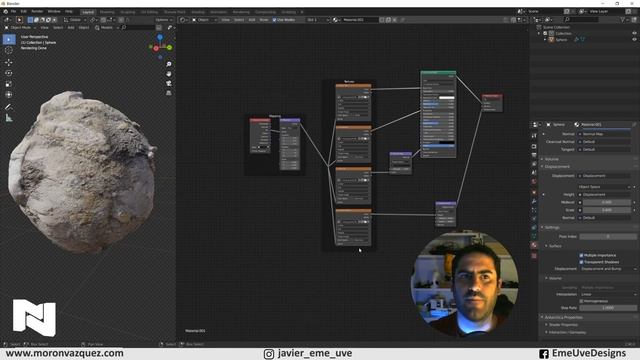Open the Global transform orientation dropdown
The width and height of the screenshot is (640, 360).
tap(75, 20)
